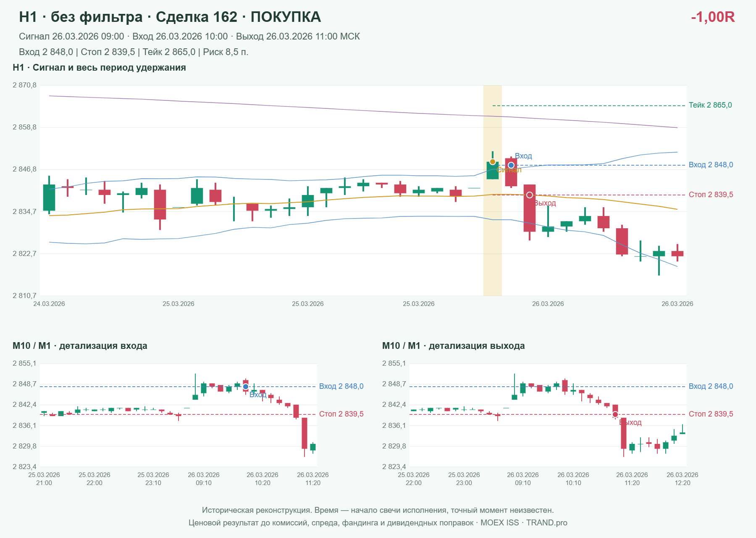The width and height of the screenshot is (756, 538).
Task: Click the heading 'M10 / M1 · детализация выхода'
Action: click(454, 346)
